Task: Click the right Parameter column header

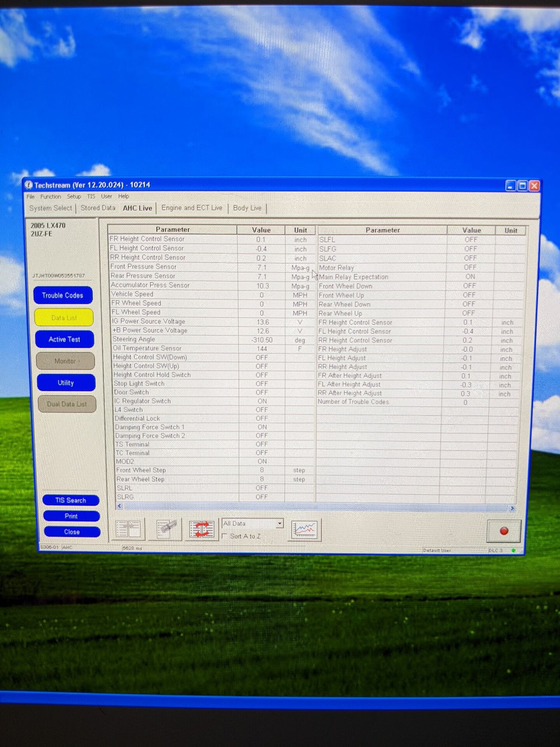Action: tap(382, 230)
